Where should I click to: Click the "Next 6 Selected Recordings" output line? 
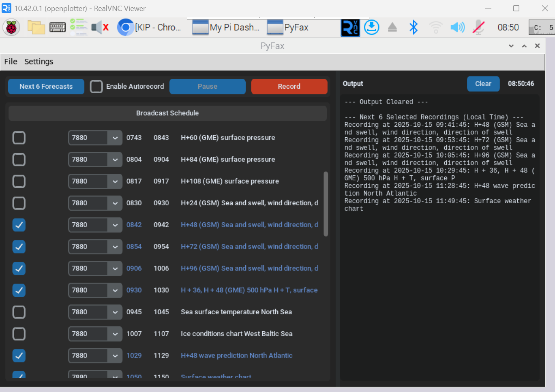click(434, 117)
